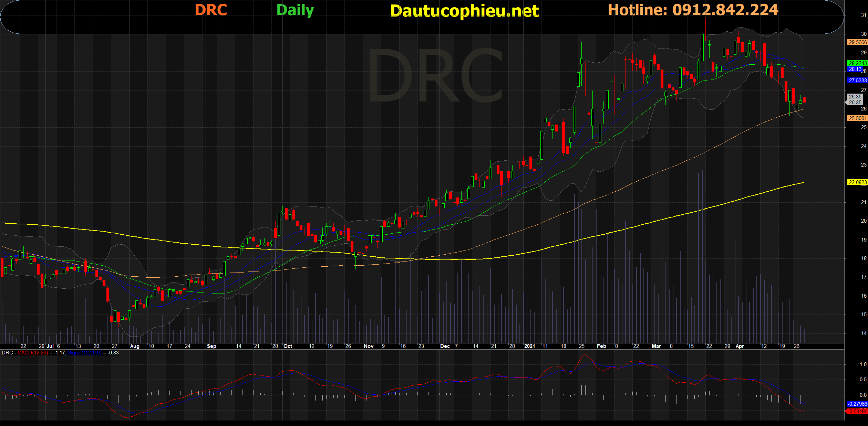Click the Hotline: 0912.842.224 text
868x426 pixels.
coord(693,10)
